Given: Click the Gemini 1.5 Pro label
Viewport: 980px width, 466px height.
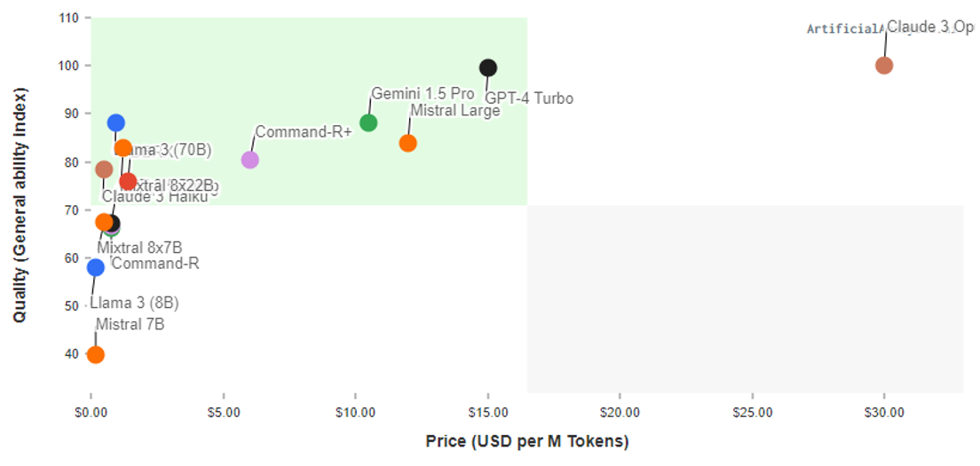Looking at the screenshot, I should pyautogui.click(x=423, y=93).
